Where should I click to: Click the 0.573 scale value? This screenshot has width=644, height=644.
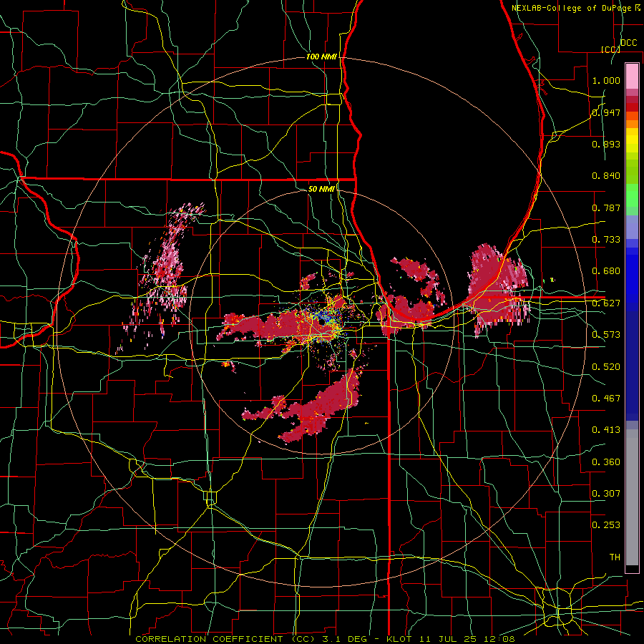[606, 335]
